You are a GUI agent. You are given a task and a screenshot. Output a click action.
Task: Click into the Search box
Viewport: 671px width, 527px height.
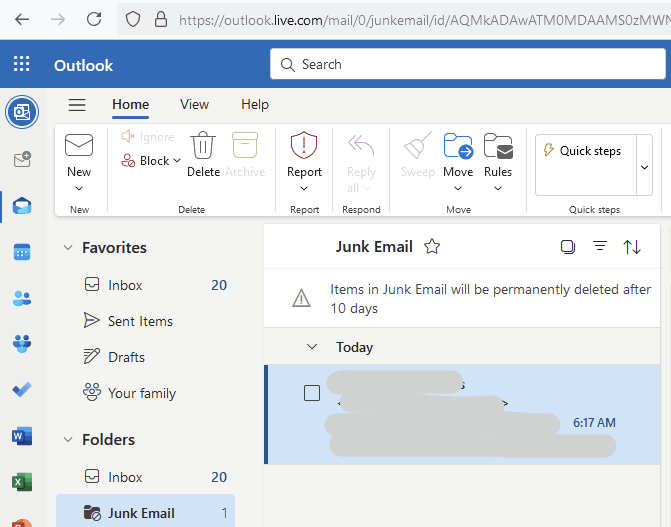(x=468, y=64)
